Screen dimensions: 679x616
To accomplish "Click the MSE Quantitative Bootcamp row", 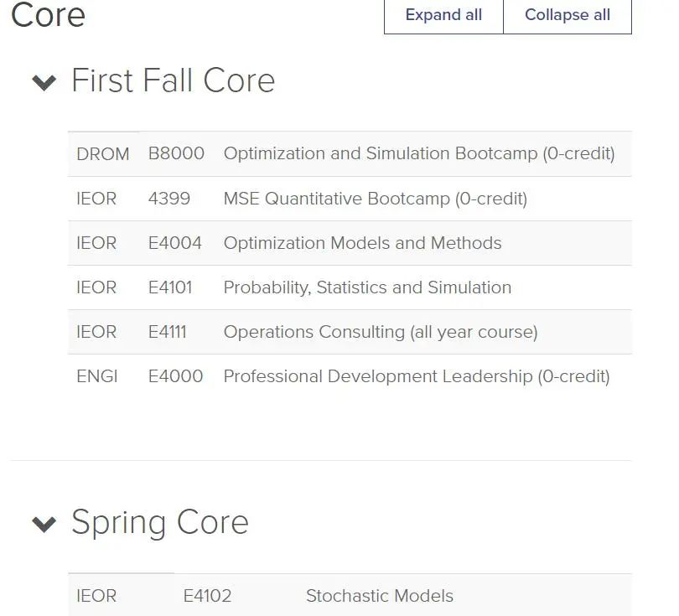I will (x=350, y=199).
